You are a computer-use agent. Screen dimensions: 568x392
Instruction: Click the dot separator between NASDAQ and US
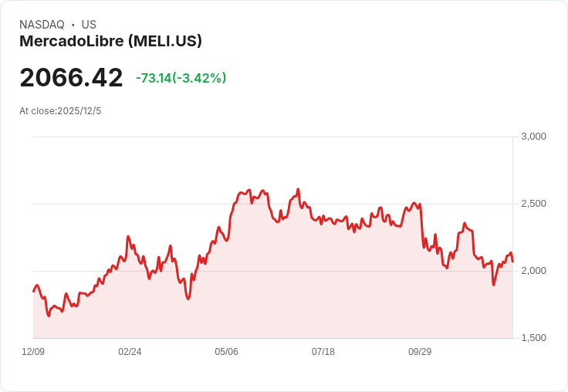pyautogui.click(x=73, y=25)
